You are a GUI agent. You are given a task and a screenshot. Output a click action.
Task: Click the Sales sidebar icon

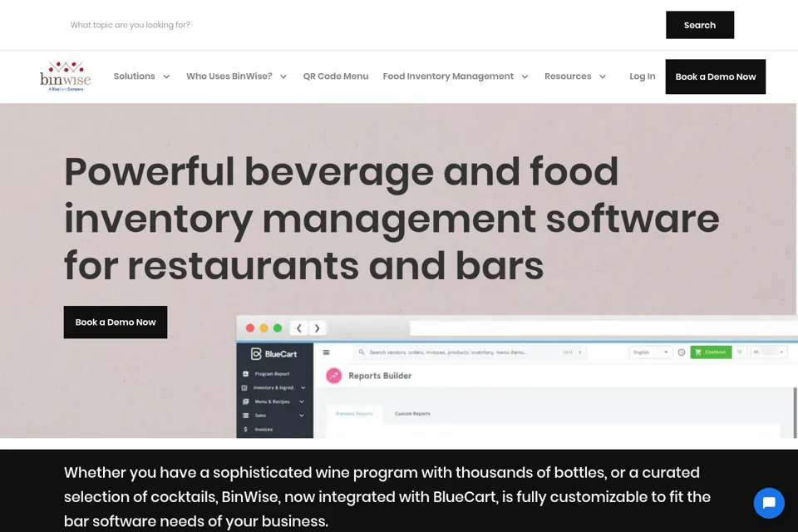coord(246,416)
